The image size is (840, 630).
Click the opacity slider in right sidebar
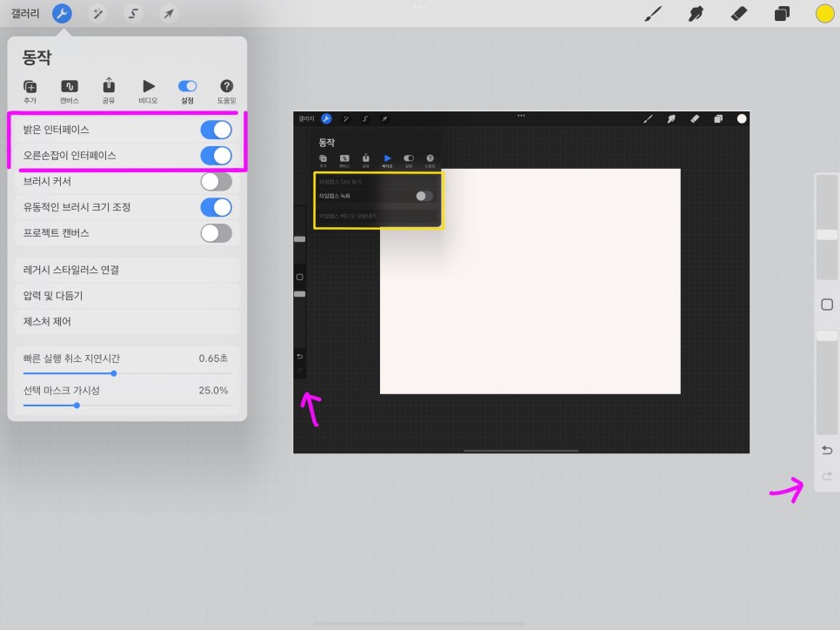coord(827,382)
